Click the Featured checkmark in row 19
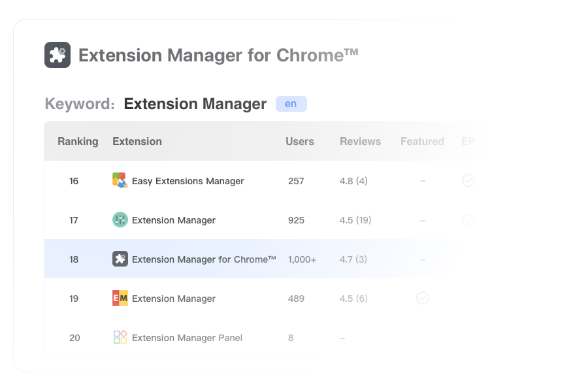This screenshot has width=588, height=392. (x=423, y=298)
